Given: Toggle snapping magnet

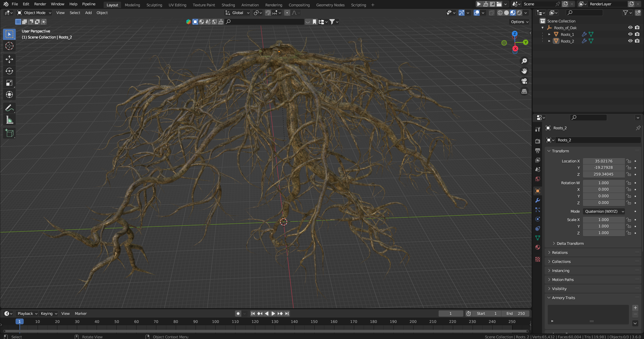Looking at the screenshot, I should pos(268,13).
